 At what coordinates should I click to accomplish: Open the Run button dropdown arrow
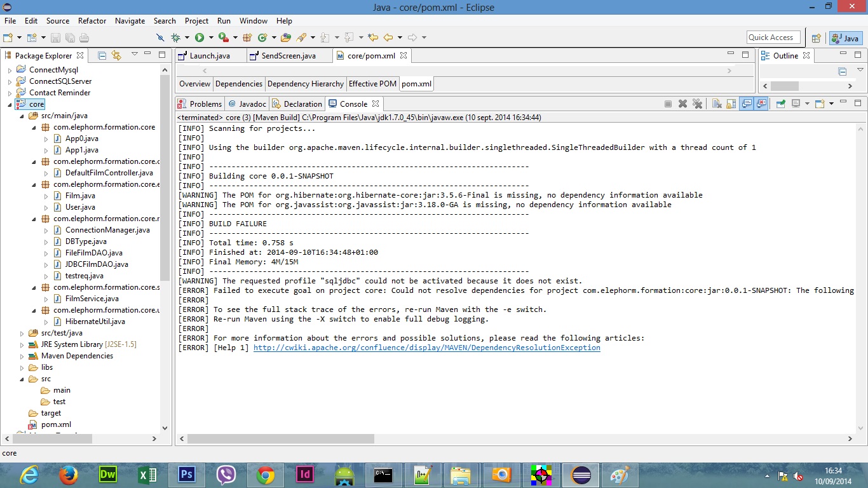[x=210, y=37]
